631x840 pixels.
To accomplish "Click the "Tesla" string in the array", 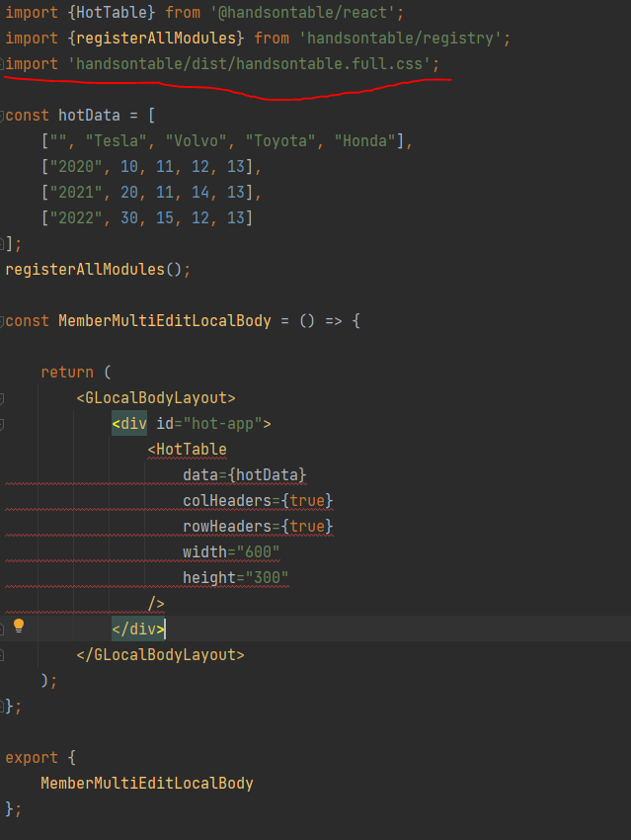I will pyautogui.click(x=117, y=141).
